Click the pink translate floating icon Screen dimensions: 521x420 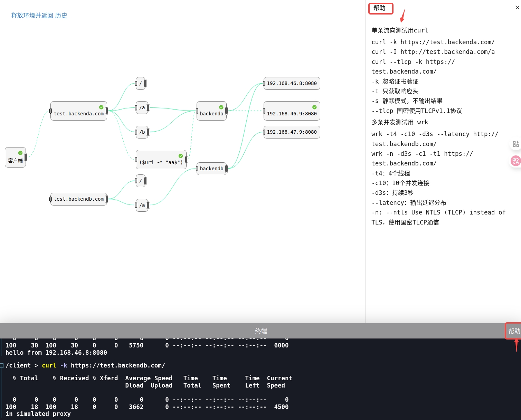[515, 161]
